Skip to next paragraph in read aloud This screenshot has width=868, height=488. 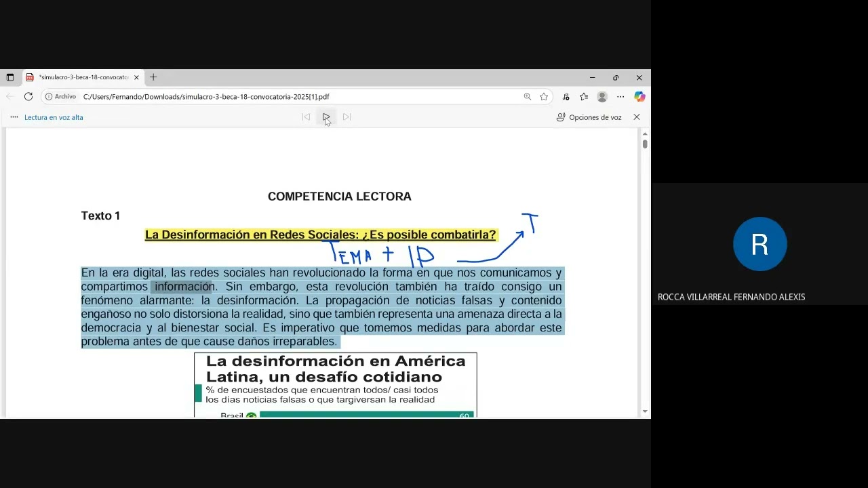tap(347, 117)
